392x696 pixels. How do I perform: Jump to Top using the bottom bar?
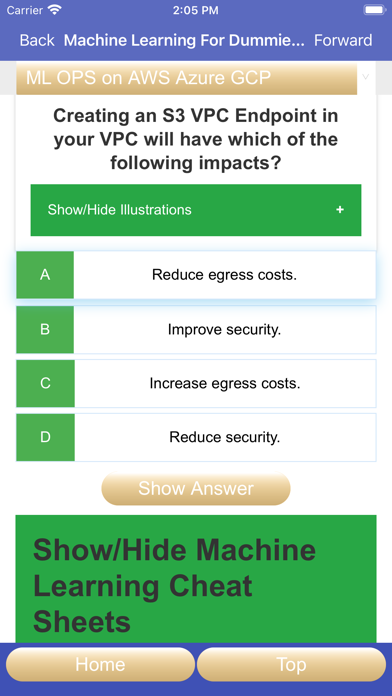tap(291, 664)
